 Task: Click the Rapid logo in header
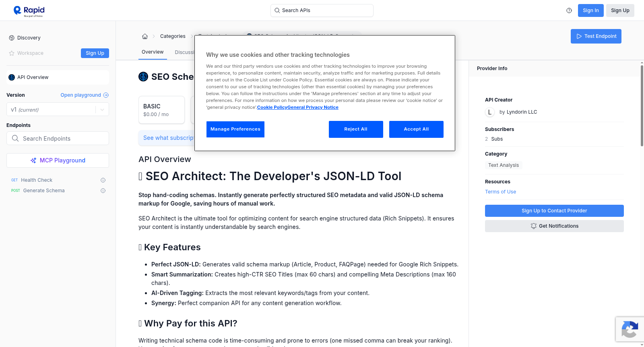click(x=29, y=11)
